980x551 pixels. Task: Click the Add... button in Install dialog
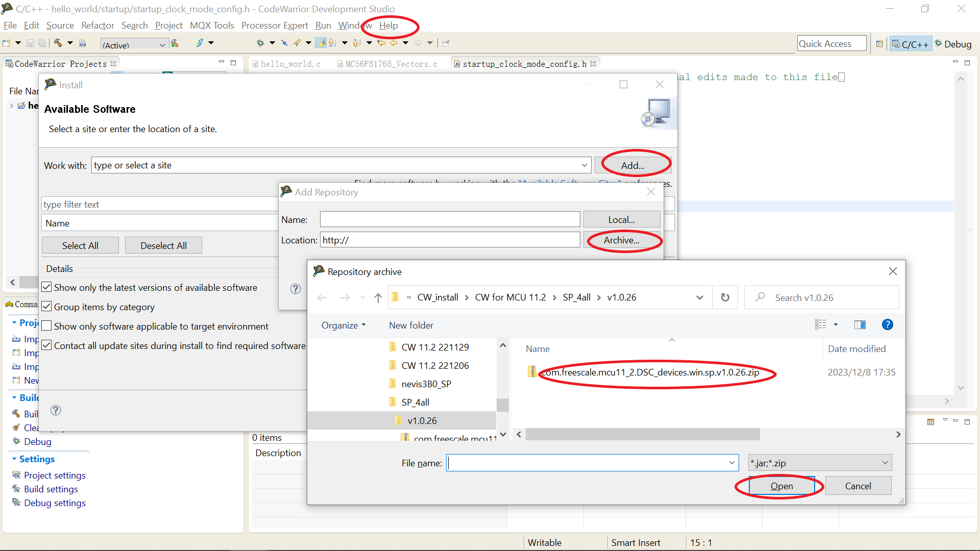632,165
